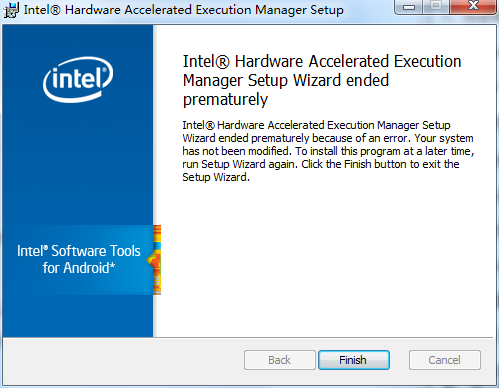Click the 'Intel Software Tools for Android' banner

79,260
